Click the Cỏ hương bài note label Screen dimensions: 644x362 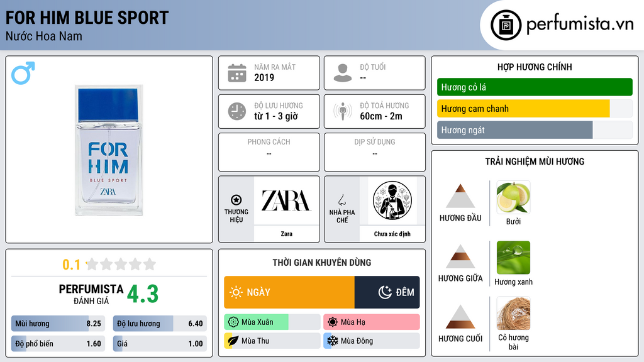pos(513,342)
